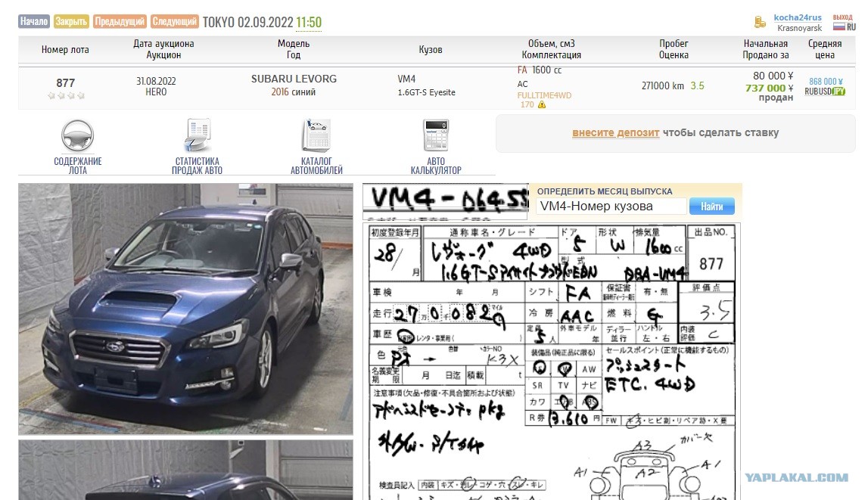Viewport: 868px width, 500px height.
Task: Open the внесите депозит link
Action: pos(615,132)
